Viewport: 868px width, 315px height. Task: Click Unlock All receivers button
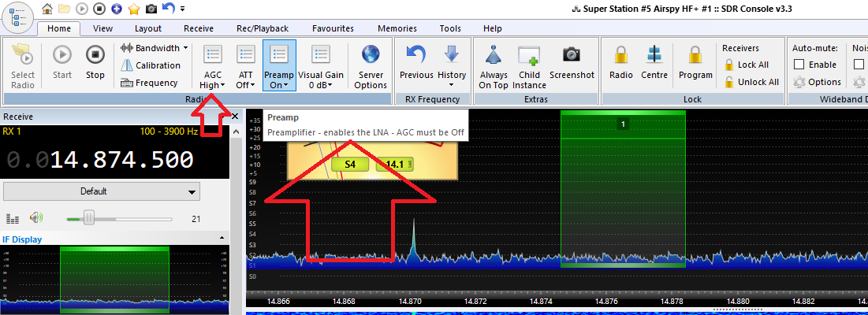751,82
